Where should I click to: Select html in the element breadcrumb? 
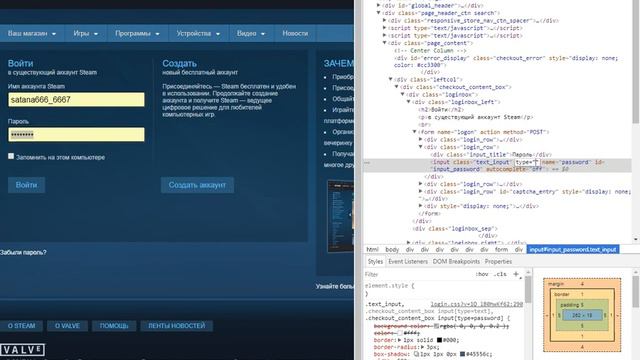(x=372, y=249)
